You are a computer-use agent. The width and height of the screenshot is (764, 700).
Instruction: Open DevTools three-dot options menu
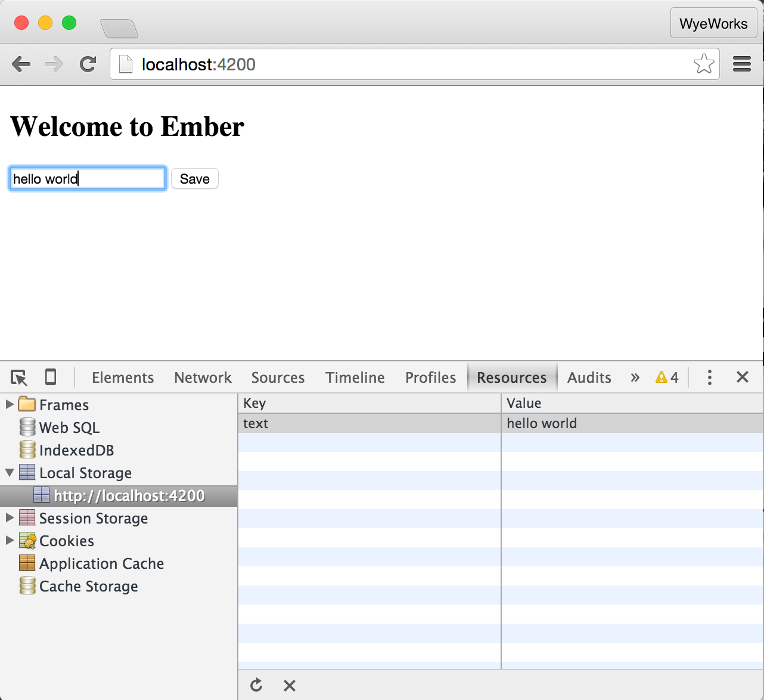[709, 377]
